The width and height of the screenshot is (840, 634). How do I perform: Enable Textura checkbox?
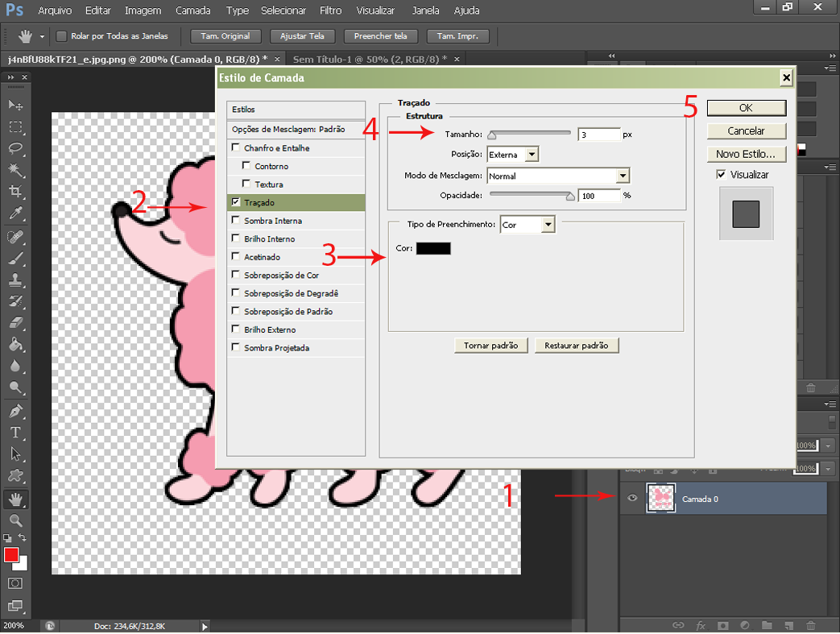pos(246,184)
